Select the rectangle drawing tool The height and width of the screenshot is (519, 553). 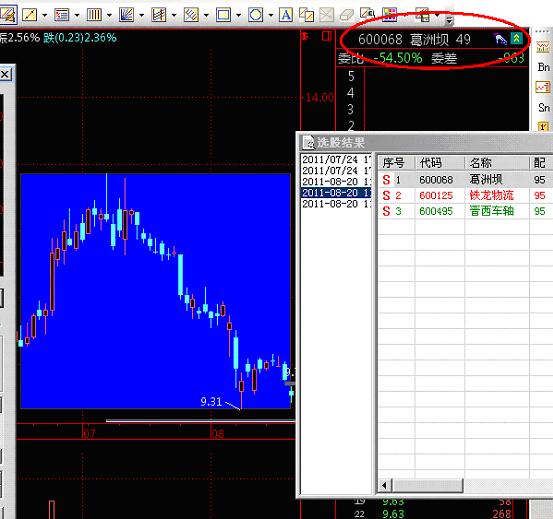223,15
